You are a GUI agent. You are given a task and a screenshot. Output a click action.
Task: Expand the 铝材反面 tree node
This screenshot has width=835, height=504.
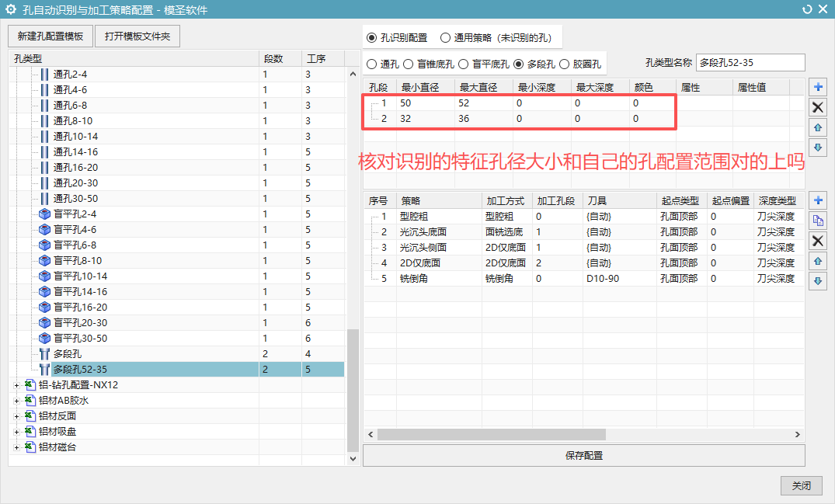pos(16,416)
